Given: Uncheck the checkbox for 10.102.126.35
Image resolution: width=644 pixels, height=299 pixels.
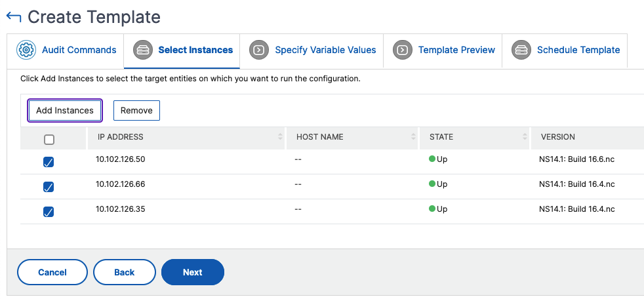Looking at the screenshot, I should pos(49,212).
